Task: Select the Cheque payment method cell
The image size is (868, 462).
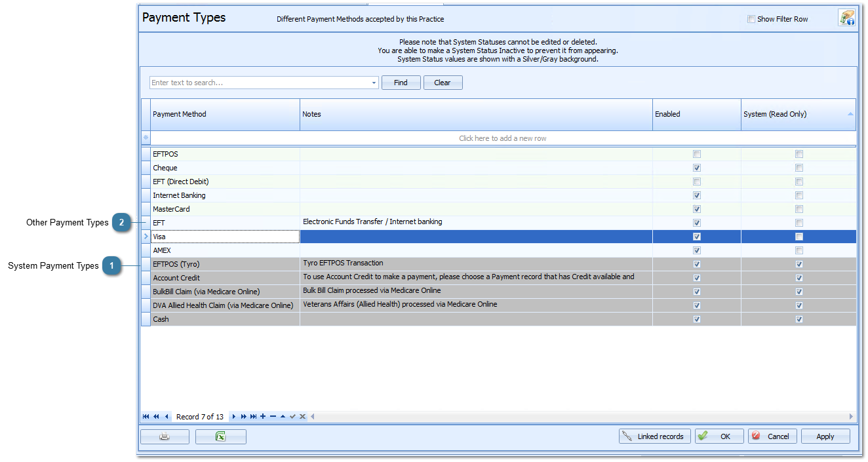Action: click(225, 168)
